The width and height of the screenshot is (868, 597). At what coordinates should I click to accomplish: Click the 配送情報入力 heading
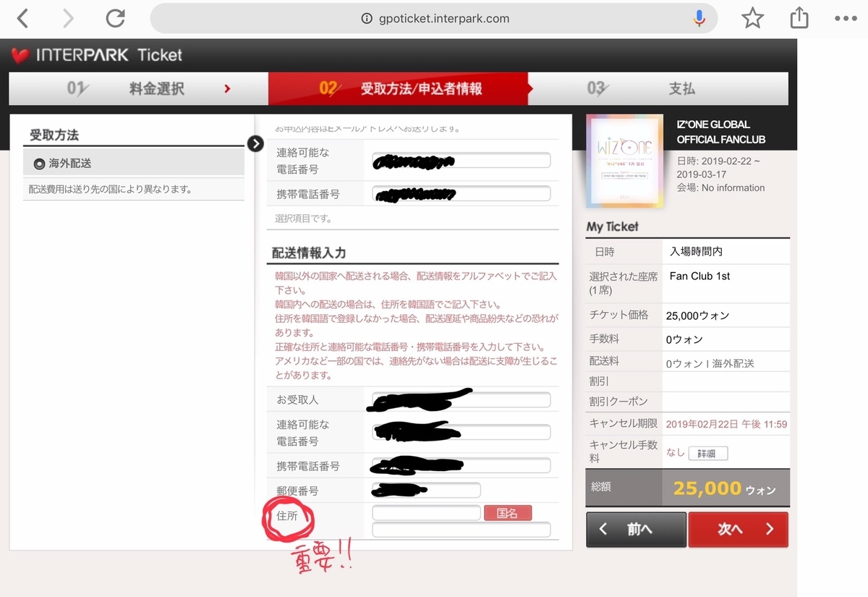coord(309,253)
